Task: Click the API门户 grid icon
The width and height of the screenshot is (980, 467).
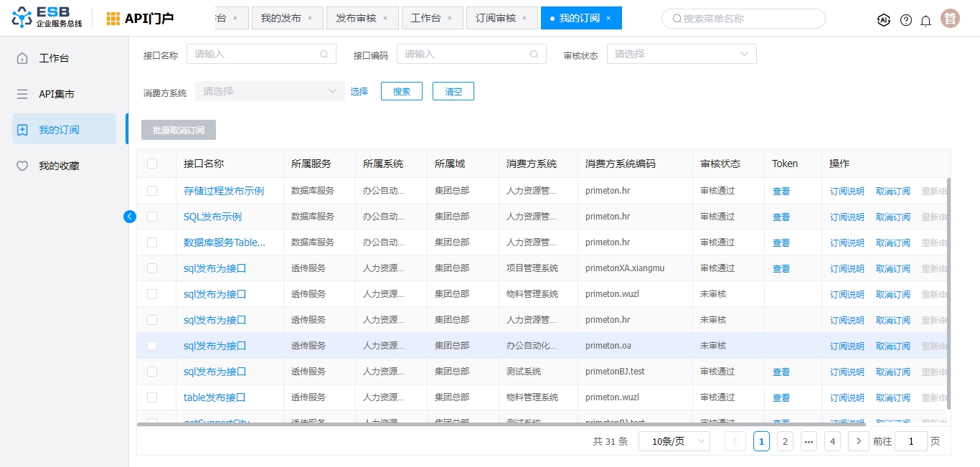Action: [113, 19]
